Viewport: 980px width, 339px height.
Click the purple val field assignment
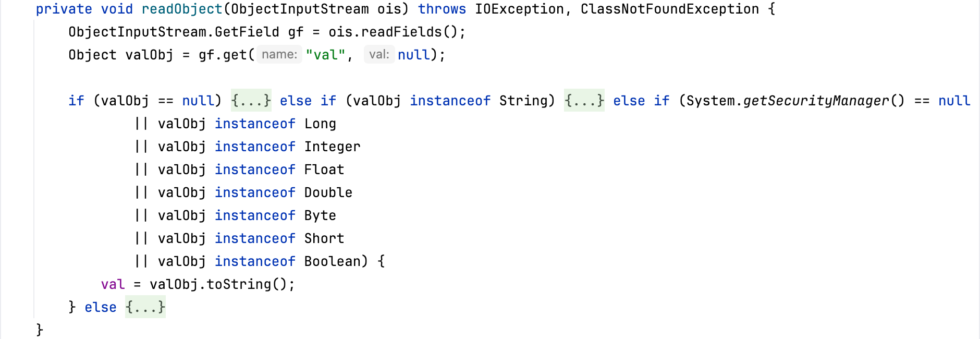pyautogui.click(x=113, y=284)
